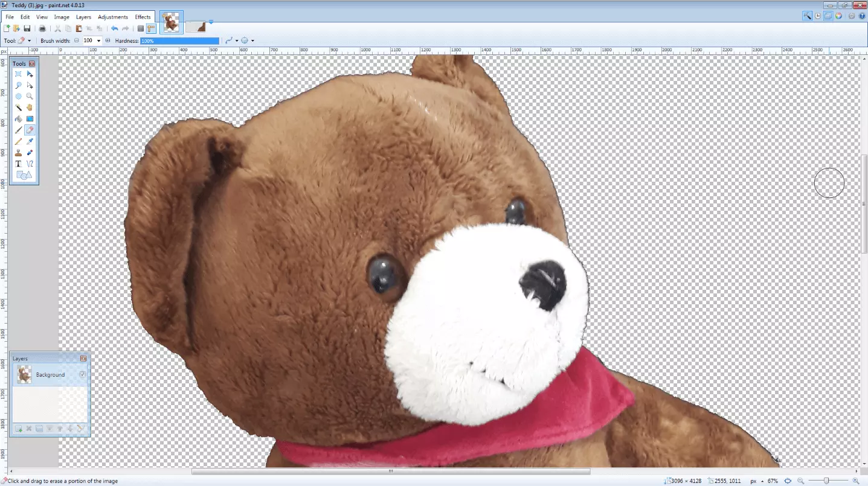Viewport: 868px width, 486px height.
Task: Open Layer Properties in Layers panel
Action: coord(79,429)
